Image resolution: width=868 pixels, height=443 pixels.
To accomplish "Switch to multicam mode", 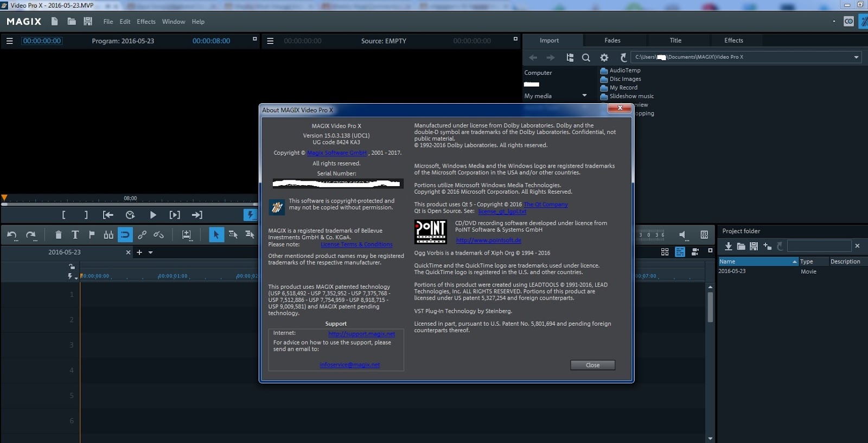I will point(695,252).
